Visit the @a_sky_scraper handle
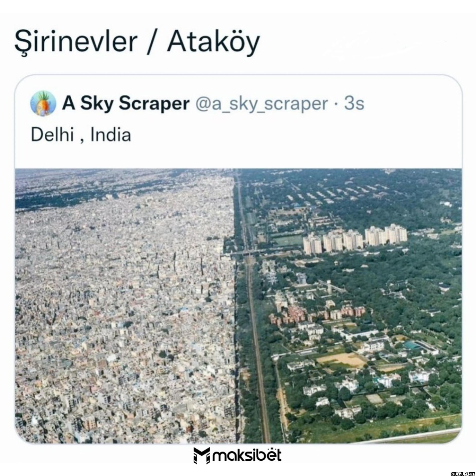 point(262,104)
